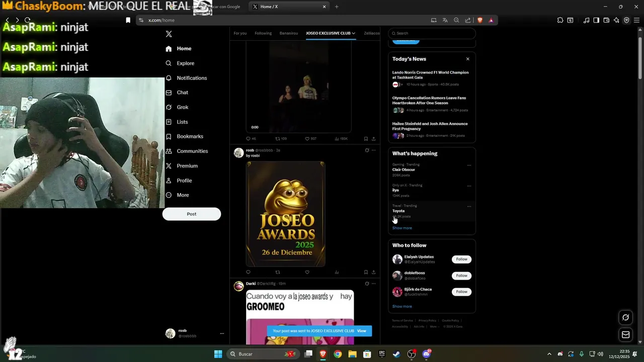The width and height of the screenshot is (644, 362).
Task: Click the Premium X icon in sidebar
Action: tap(169, 166)
